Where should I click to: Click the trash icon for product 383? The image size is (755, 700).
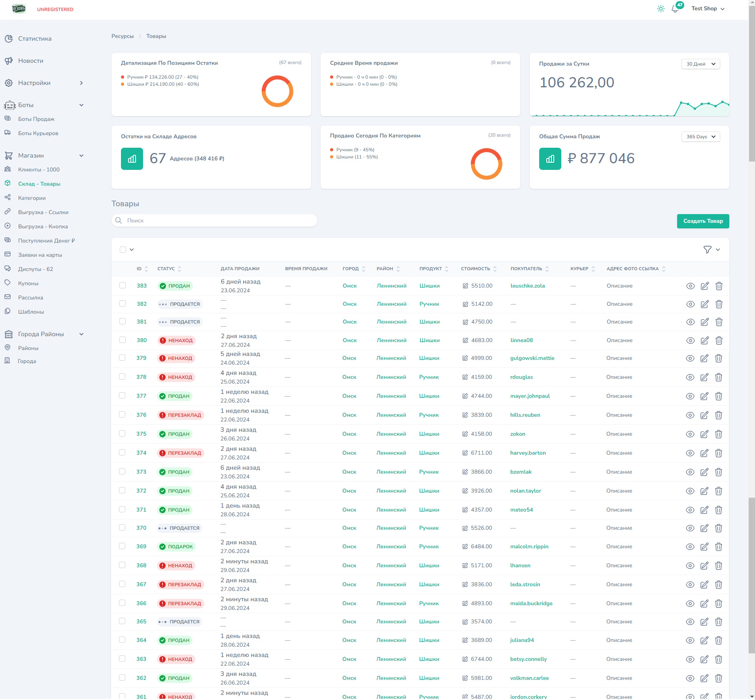719,286
